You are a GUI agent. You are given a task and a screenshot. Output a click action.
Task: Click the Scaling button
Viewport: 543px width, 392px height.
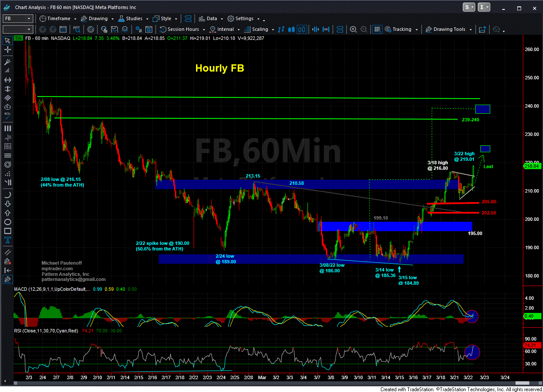tap(256, 29)
